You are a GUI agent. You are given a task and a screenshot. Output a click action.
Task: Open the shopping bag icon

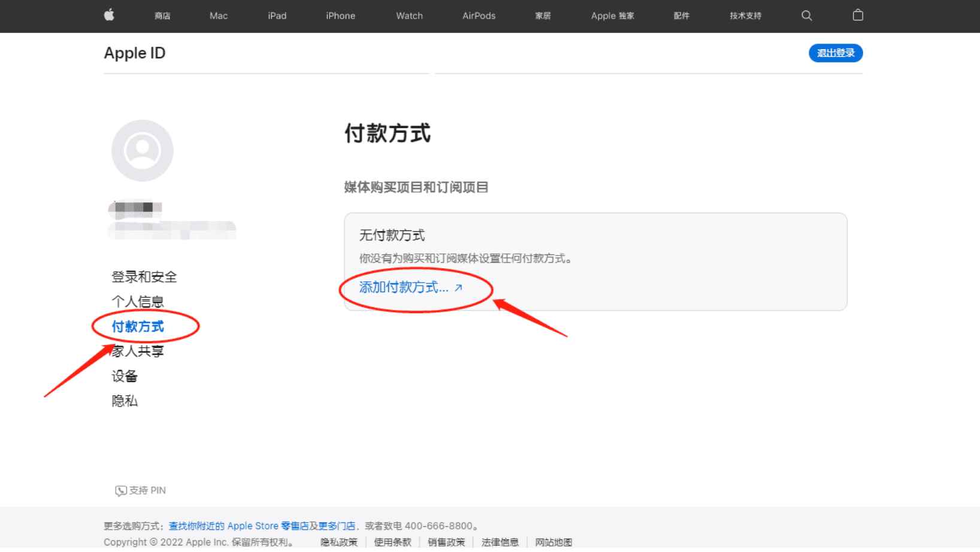858,16
